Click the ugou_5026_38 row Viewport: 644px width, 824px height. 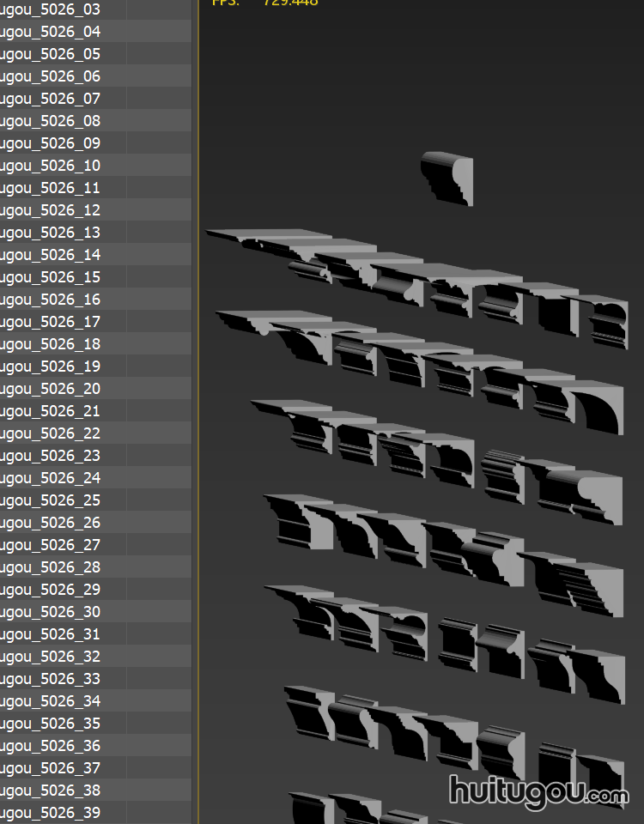point(95,791)
